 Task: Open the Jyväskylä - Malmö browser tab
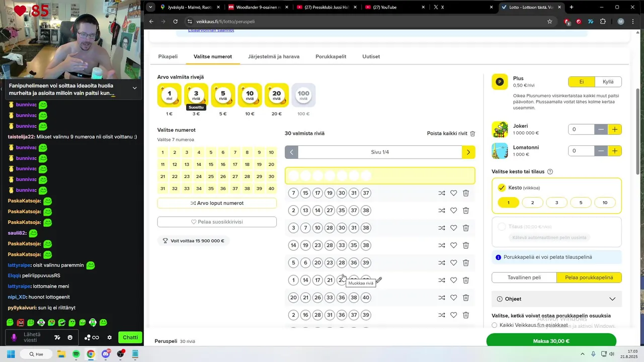coord(189,7)
